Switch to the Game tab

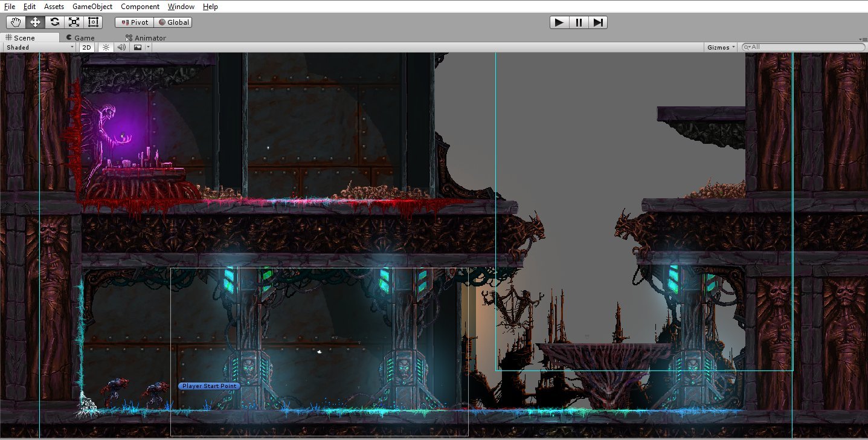[x=80, y=37]
